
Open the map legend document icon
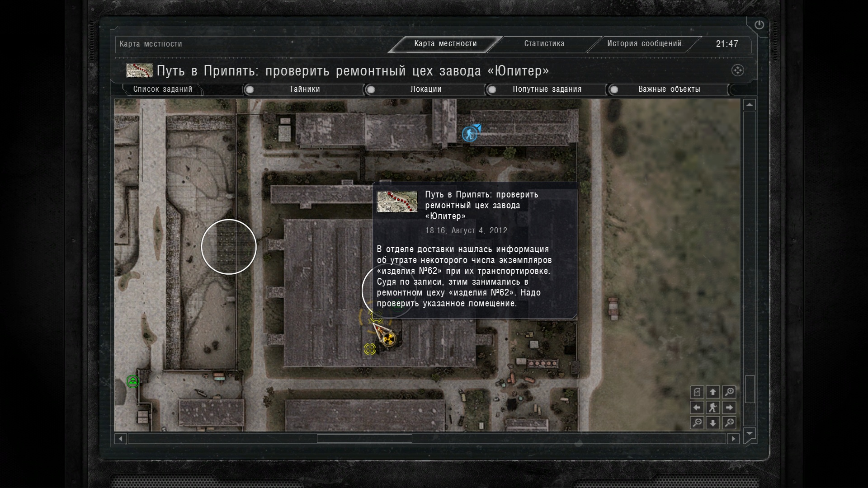click(697, 392)
